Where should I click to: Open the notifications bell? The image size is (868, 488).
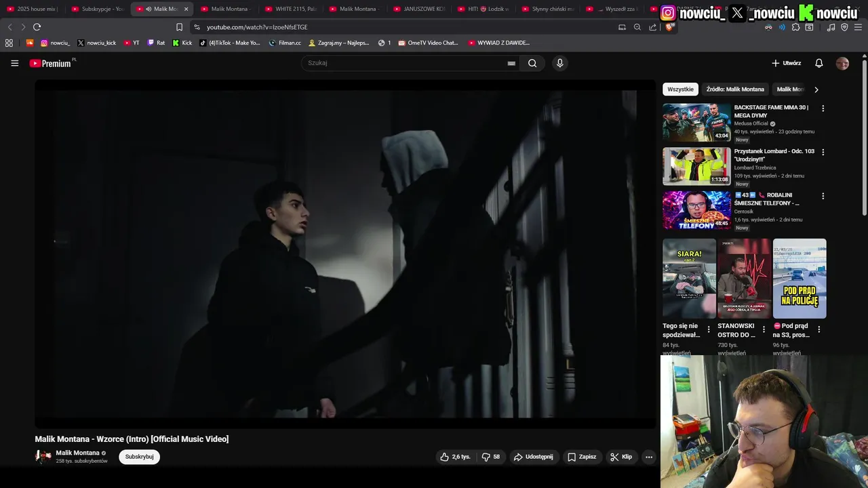pyautogui.click(x=818, y=63)
